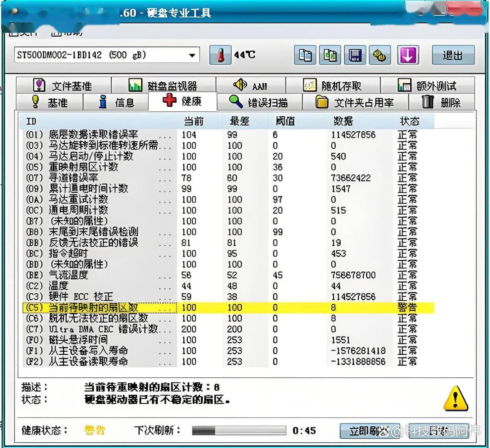Viewport: 490px width, 448px height.
Task: Open the 信息 tab
Action: pos(116,103)
